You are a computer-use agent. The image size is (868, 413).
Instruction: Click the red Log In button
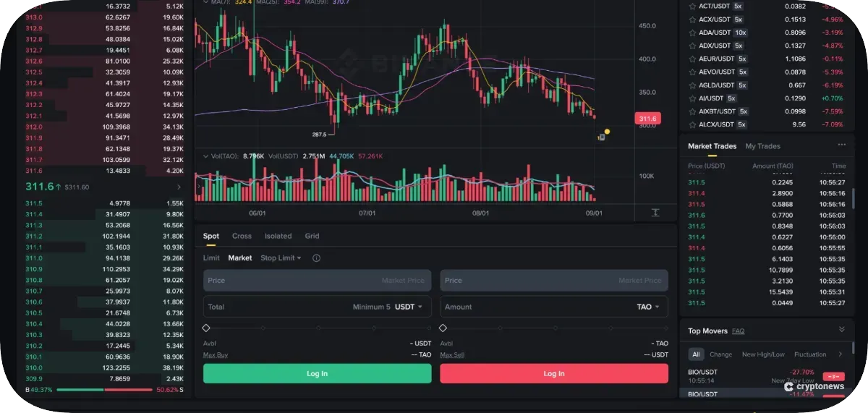tap(554, 373)
